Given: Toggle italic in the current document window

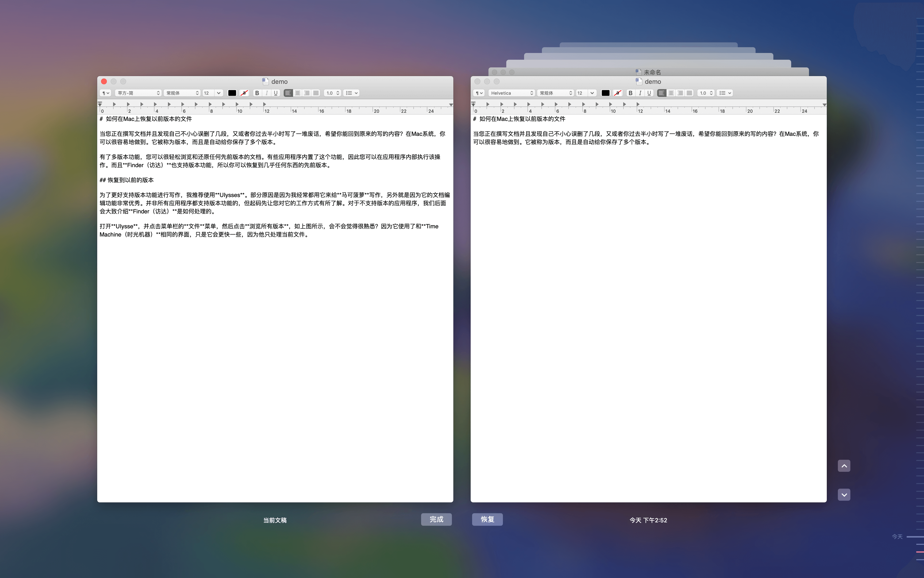Looking at the screenshot, I should pyautogui.click(x=267, y=93).
